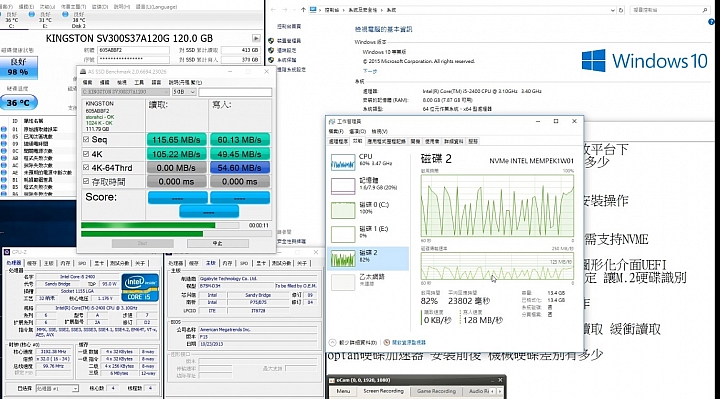Click the Control Panel search box
This screenshot has height=399, width=720.
[x=669, y=10]
